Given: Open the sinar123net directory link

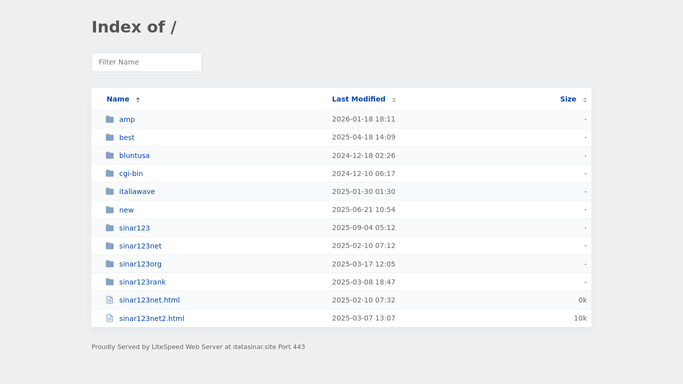Looking at the screenshot, I should tap(140, 246).
